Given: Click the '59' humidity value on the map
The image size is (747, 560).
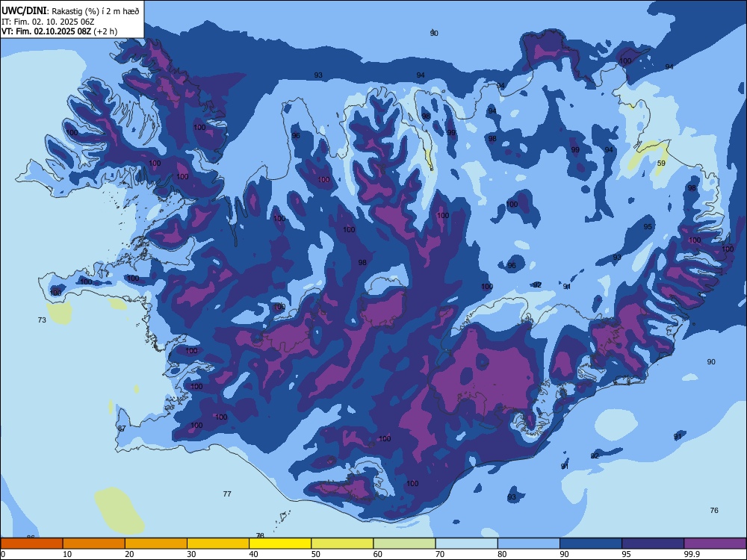Looking at the screenshot, I should coord(661,164).
